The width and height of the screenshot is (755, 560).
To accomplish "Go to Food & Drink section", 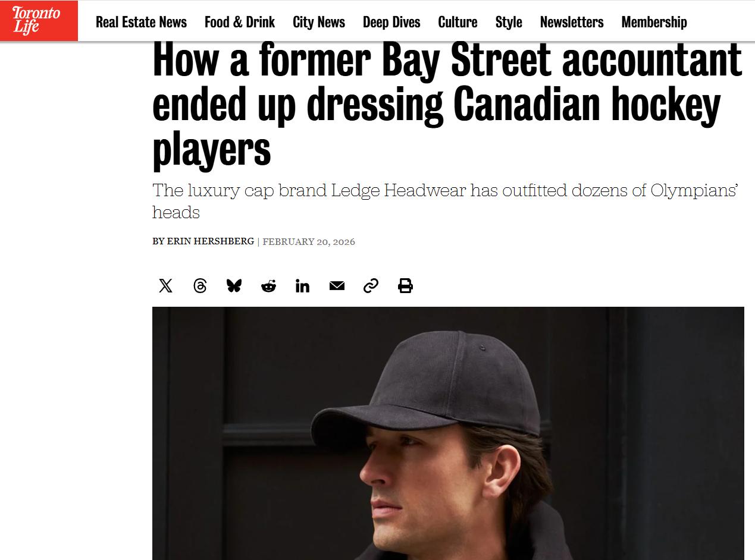I will [x=240, y=23].
